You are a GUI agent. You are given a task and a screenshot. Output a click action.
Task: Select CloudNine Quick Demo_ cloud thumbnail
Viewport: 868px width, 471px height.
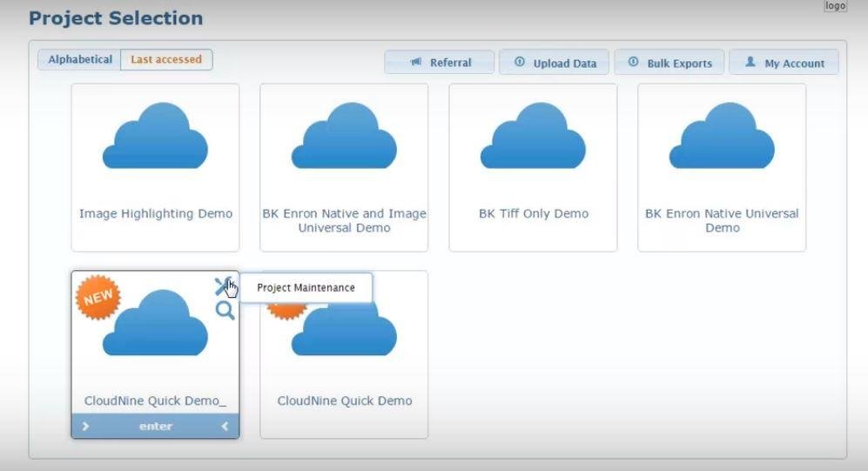[x=156, y=323]
